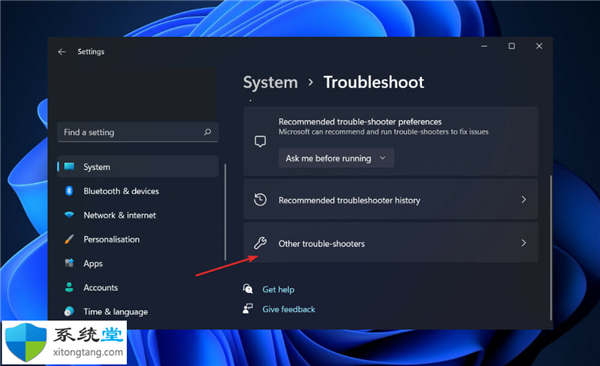
Task: Open Other trouble-shooters via its chevron
Action: (x=523, y=243)
